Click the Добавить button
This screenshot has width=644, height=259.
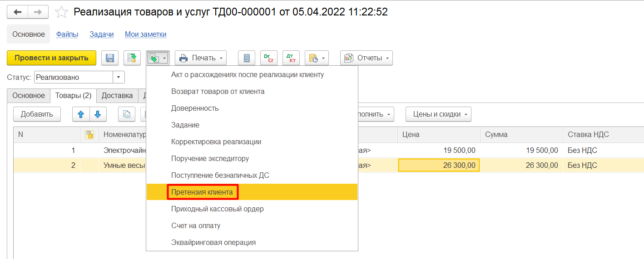point(37,114)
